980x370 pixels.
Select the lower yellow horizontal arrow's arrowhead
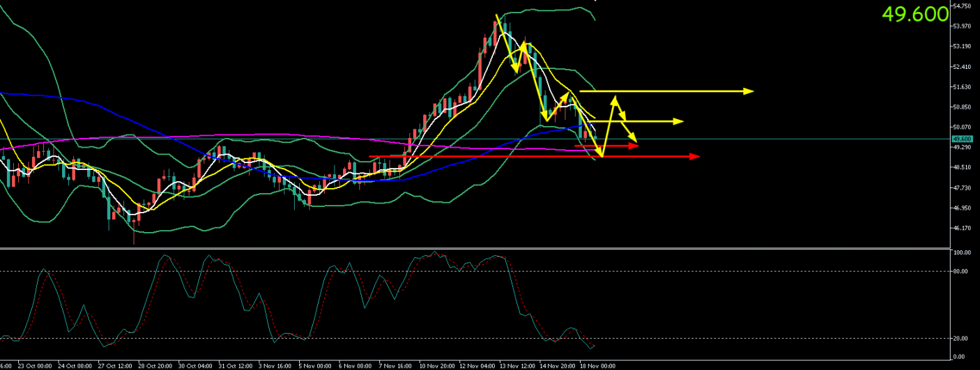click(679, 121)
